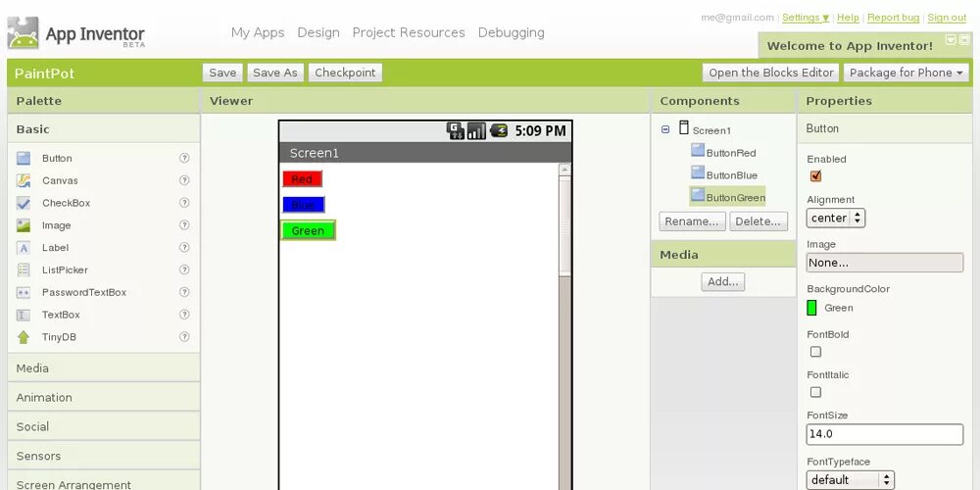
Task: Click the TinyDB palette icon
Action: pyautogui.click(x=24, y=337)
